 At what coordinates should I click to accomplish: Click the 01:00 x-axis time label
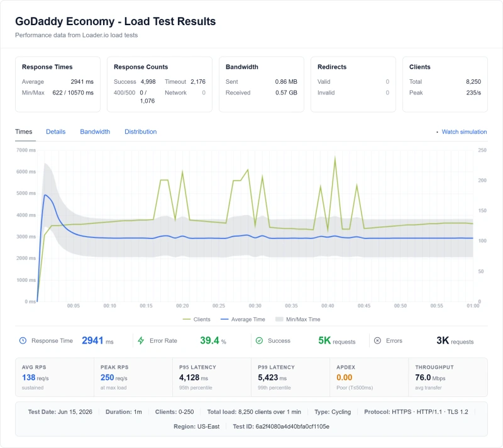tap(473, 306)
